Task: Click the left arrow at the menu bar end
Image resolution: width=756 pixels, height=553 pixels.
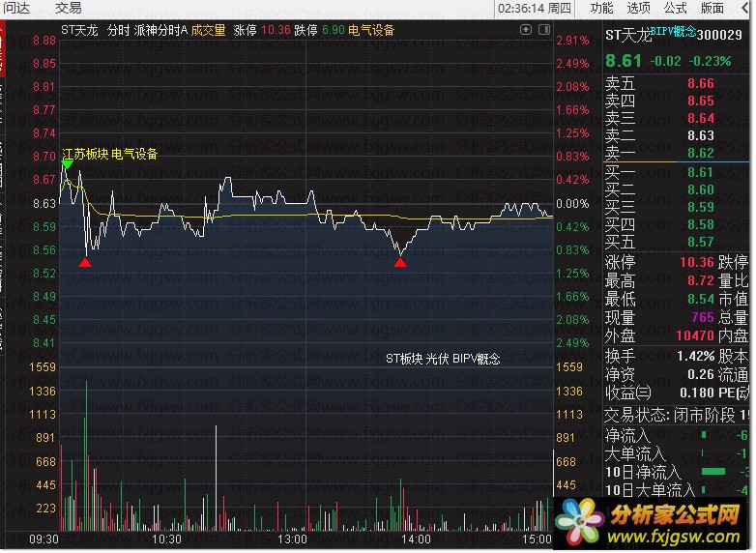Action: [x=745, y=8]
